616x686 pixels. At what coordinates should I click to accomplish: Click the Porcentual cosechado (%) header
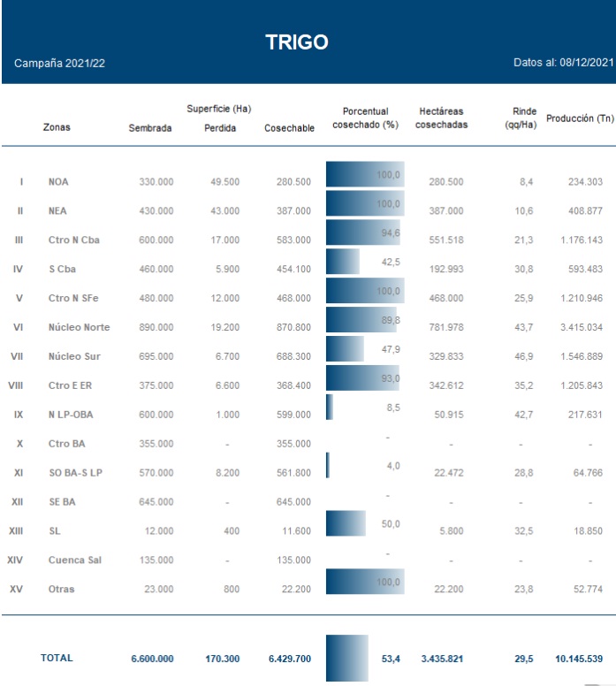365,118
